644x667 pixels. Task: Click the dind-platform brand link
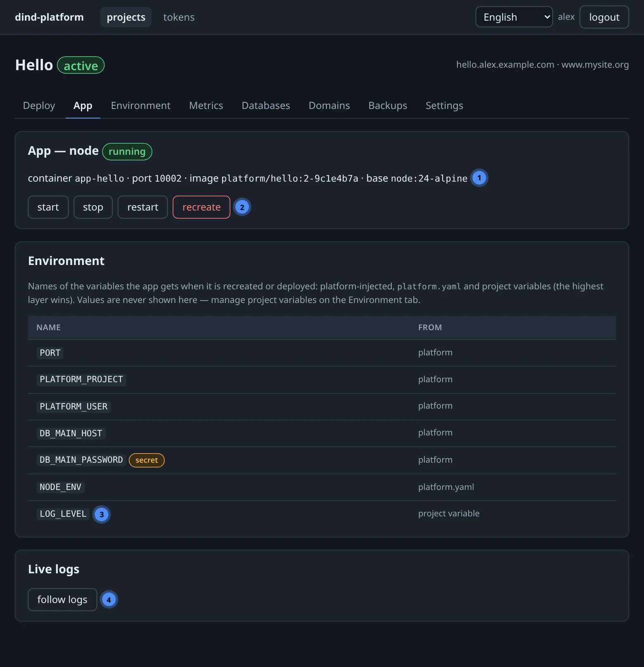point(49,17)
